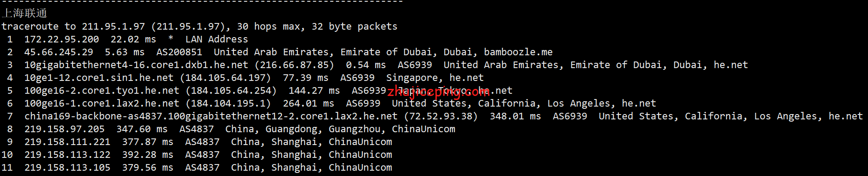Click bamboozle.me at end of hop 2
The image size is (868, 176).
click(518, 52)
